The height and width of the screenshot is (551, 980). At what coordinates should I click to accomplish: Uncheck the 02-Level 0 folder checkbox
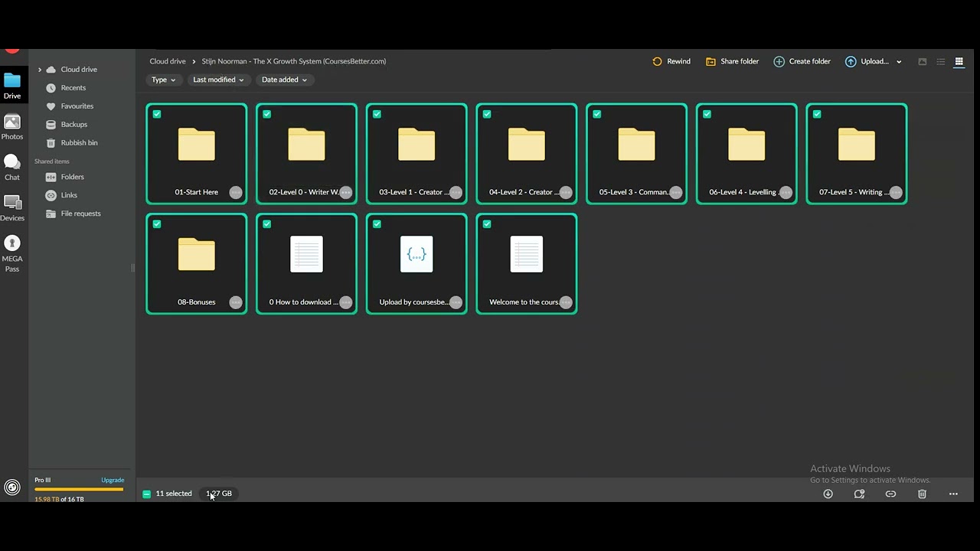267,114
